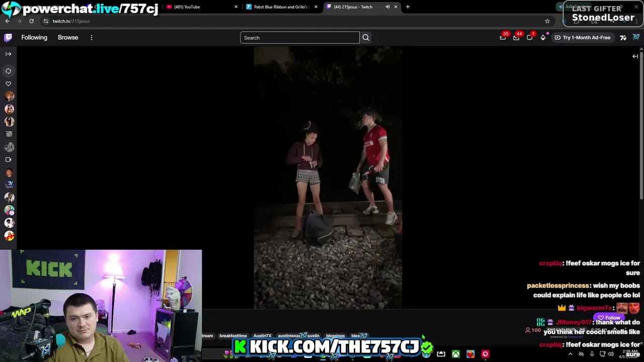Open the Twitch home logo
The height and width of the screenshot is (362, 644).
8,38
